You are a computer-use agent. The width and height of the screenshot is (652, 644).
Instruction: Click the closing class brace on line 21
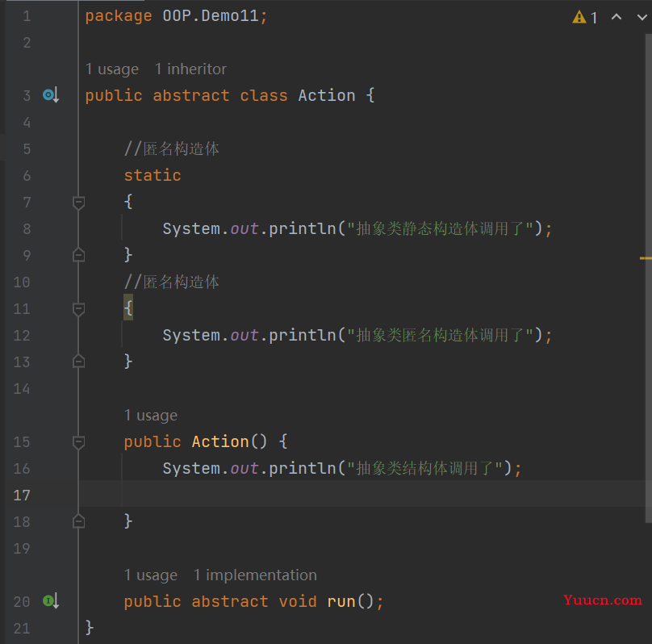pyautogui.click(x=90, y=627)
